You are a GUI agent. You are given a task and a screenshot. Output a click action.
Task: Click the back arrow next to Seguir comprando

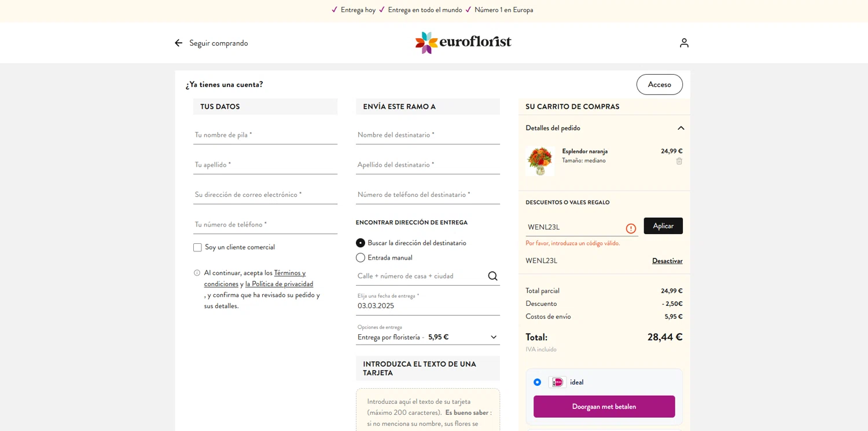178,43
